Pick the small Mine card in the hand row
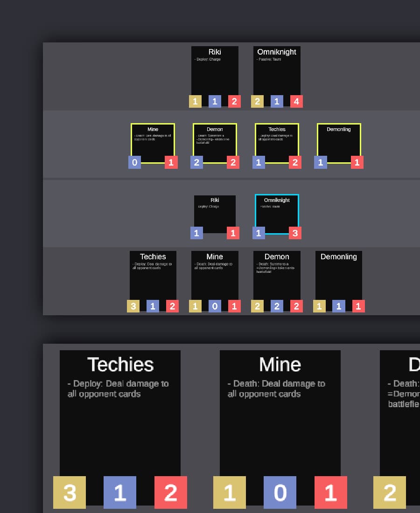 tap(215, 281)
